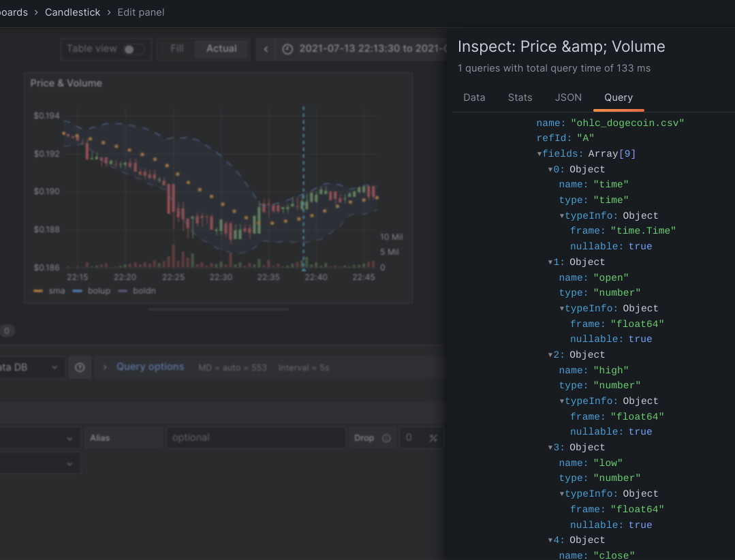Viewport: 735px width, 560px height.
Task: Click the total query time text
Action: point(554,68)
